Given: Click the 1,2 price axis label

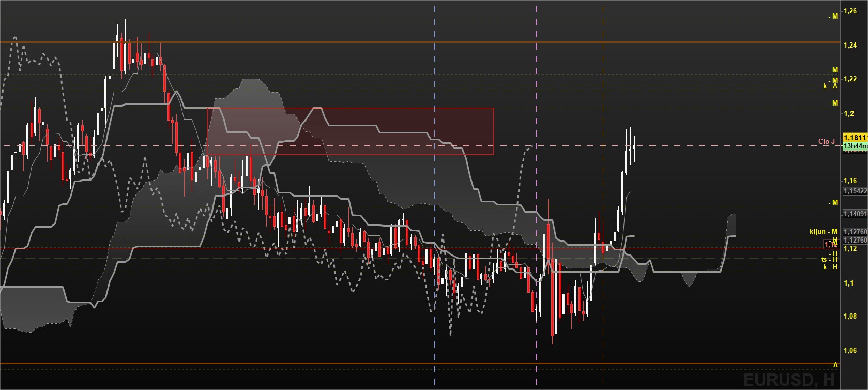Looking at the screenshot, I should (x=848, y=113).
